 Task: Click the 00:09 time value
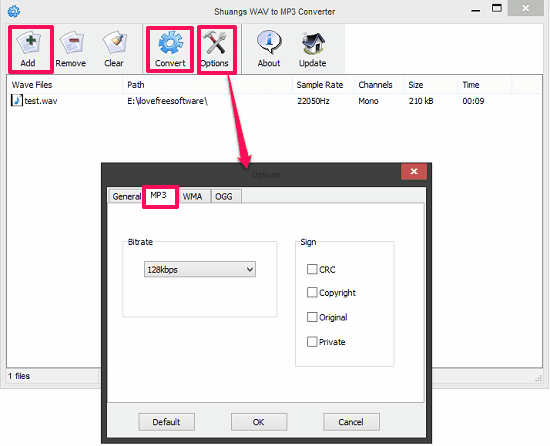pos(473,101)
